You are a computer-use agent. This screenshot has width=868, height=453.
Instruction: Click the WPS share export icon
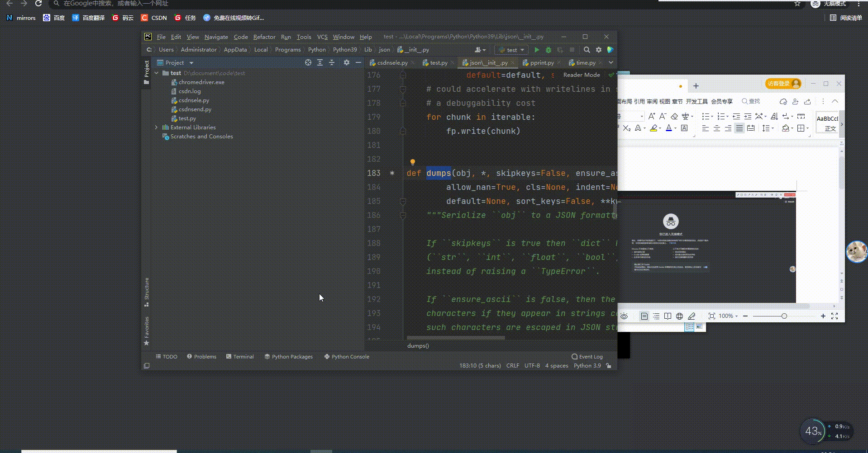click(x=807, y=101)
